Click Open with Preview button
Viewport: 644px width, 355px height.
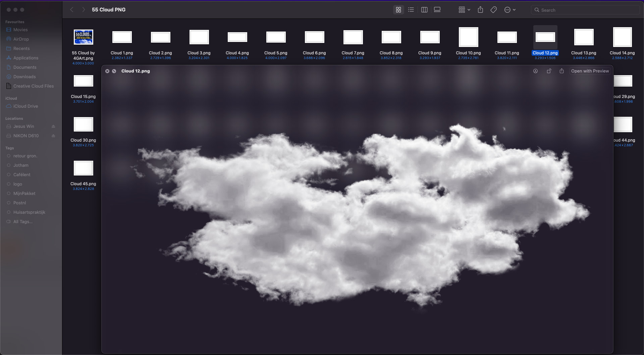(x=590, y=71)
